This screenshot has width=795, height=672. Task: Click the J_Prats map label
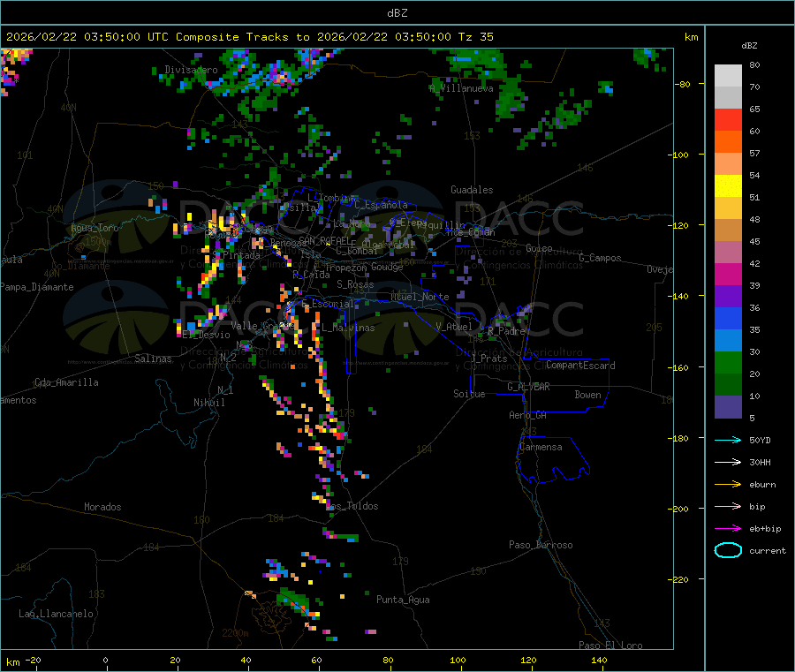(488, 359)
